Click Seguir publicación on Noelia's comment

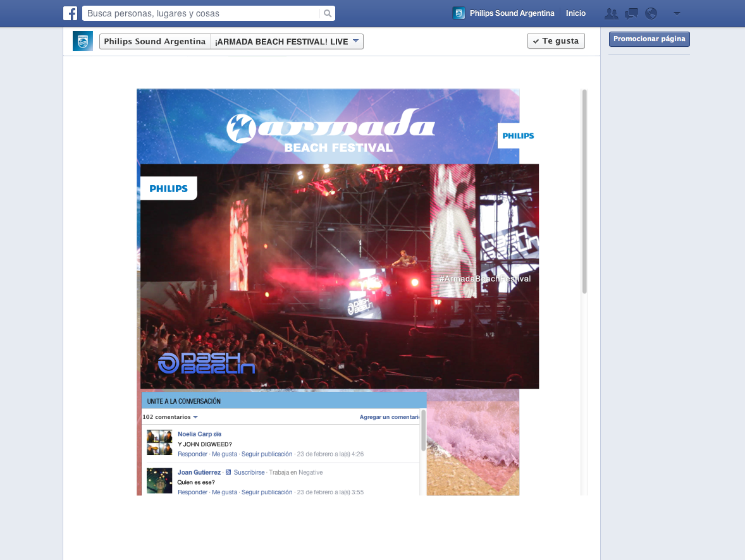coord(266,454)
